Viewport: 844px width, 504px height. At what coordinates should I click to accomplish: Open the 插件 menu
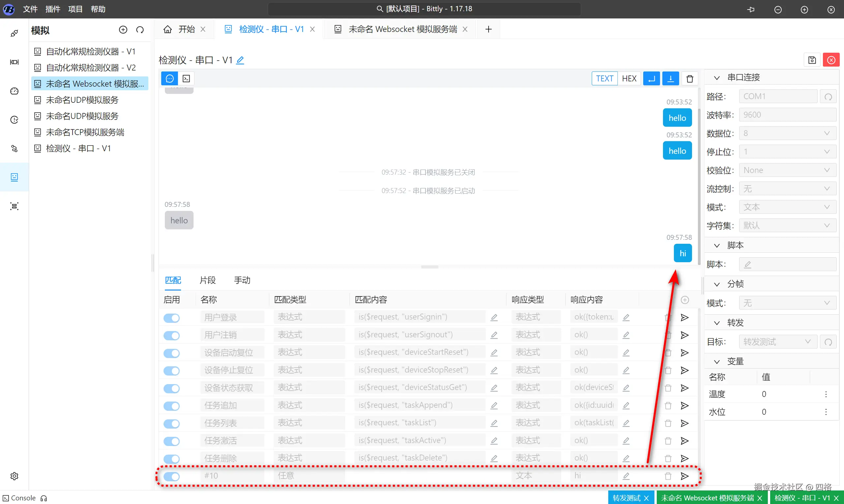[x=53, y=9]
